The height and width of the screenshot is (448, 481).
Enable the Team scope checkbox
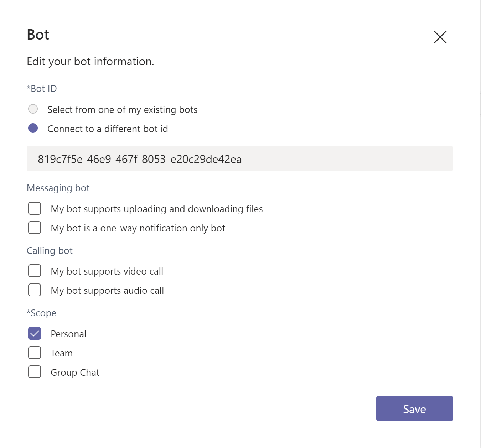point(35,353)
